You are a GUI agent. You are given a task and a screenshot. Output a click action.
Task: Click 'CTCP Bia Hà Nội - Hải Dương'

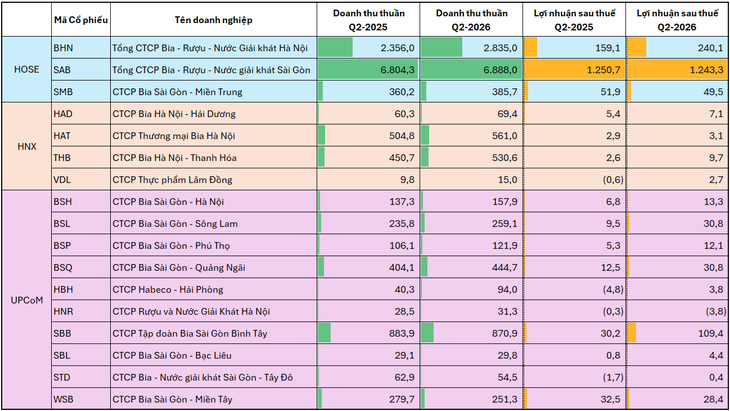coord(174,114)
